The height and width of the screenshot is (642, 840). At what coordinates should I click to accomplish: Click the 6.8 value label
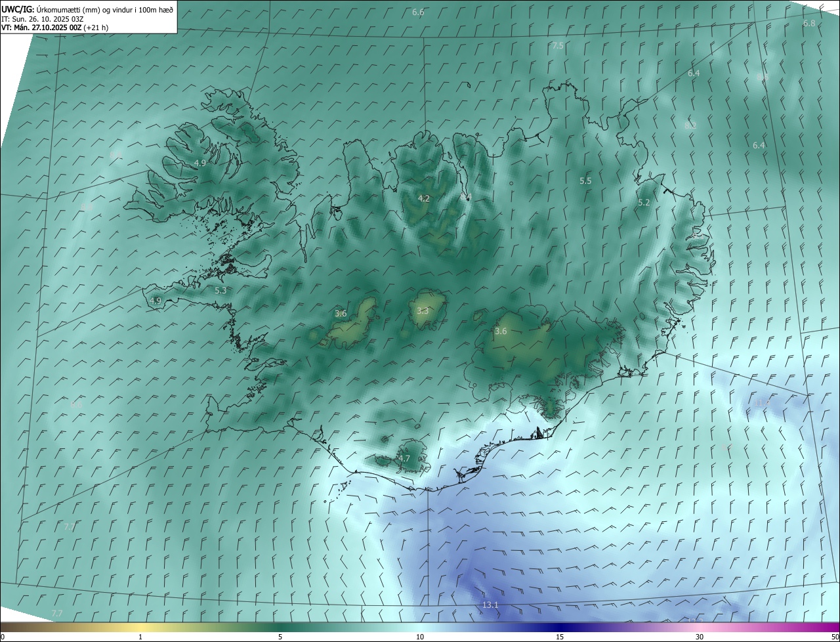point(809,23)
